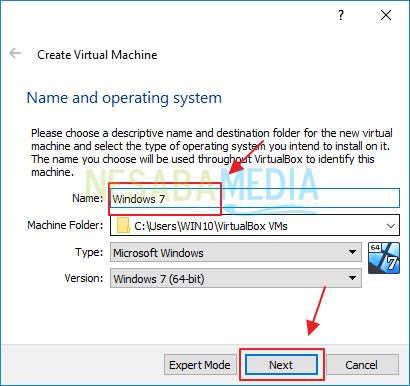The height and width of the screenshot is (386, 410).
Task: Click the Machine Folder: label
Action: 65,225
